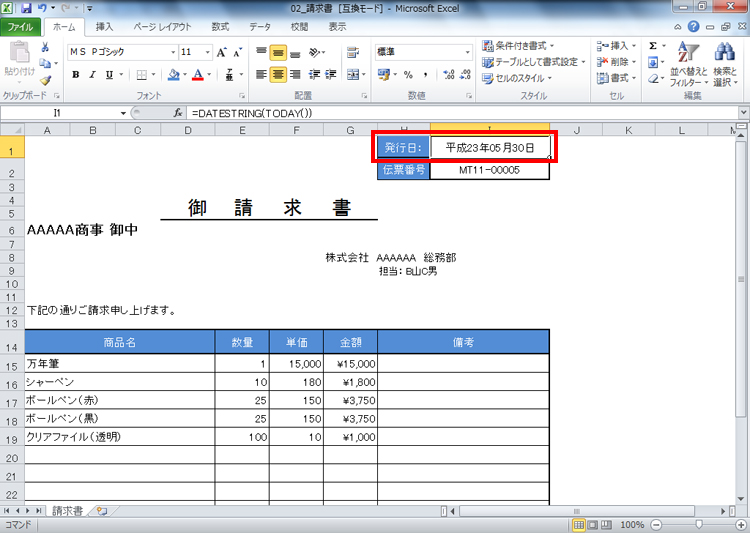This screenshot has height=533, width=750.
Task: Switch to the データ tab
Action: tap(260, 27)
